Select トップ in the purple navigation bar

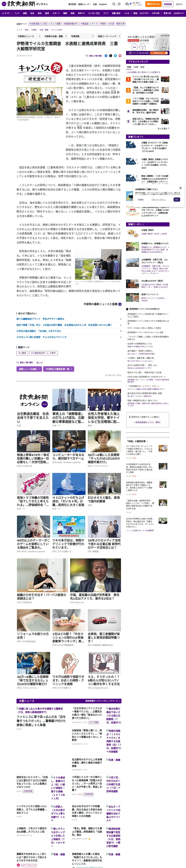(x=17, y=13)
